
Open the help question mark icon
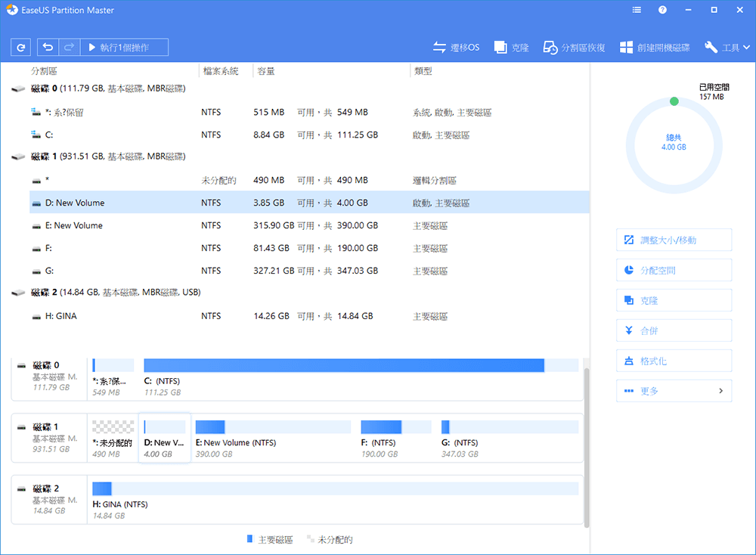pyautogui.click(x=662, y=10)
